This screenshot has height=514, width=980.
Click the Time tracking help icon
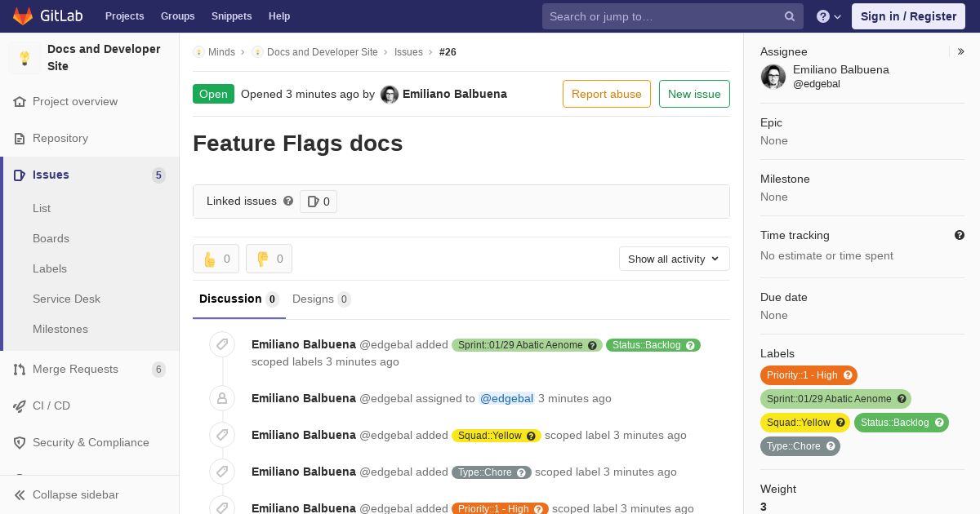[960, 235]
